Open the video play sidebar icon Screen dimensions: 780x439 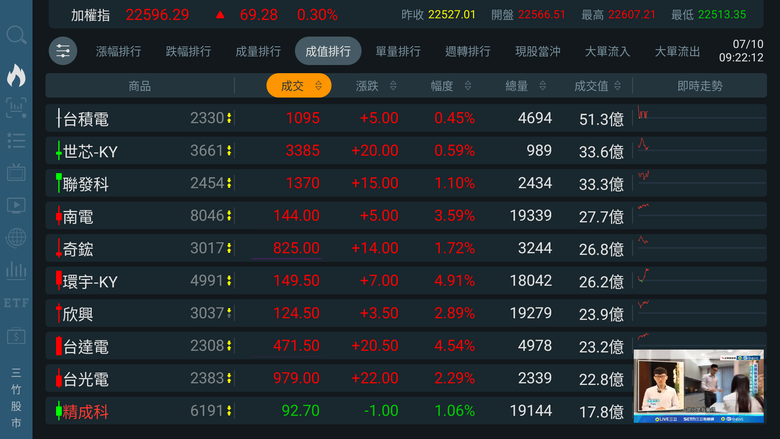(x=16, y=205)
